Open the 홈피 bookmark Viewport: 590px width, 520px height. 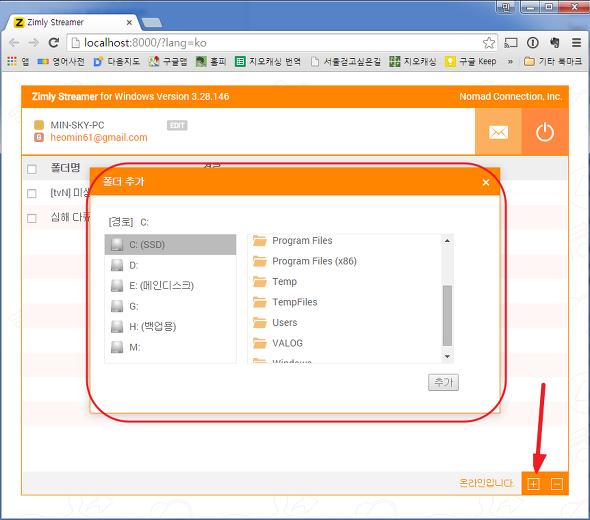pos(211,61)
